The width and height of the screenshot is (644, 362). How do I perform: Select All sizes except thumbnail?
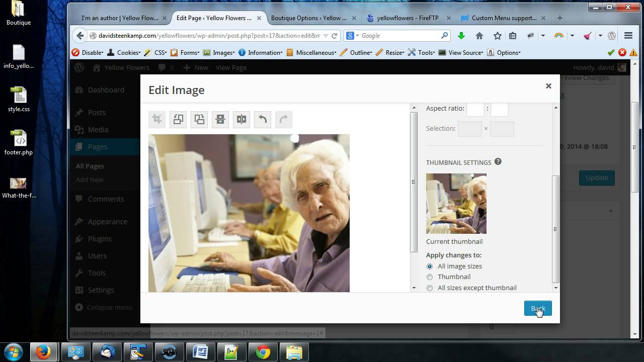(430, 288)
